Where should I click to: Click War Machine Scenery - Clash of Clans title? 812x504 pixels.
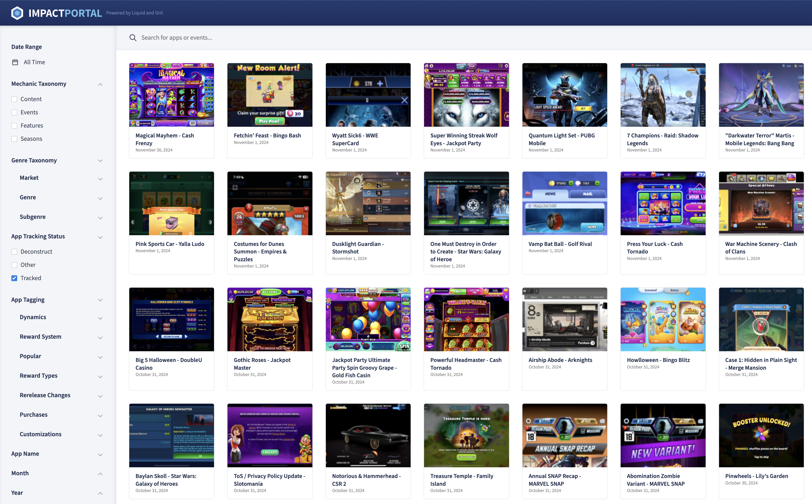[761, 248]
